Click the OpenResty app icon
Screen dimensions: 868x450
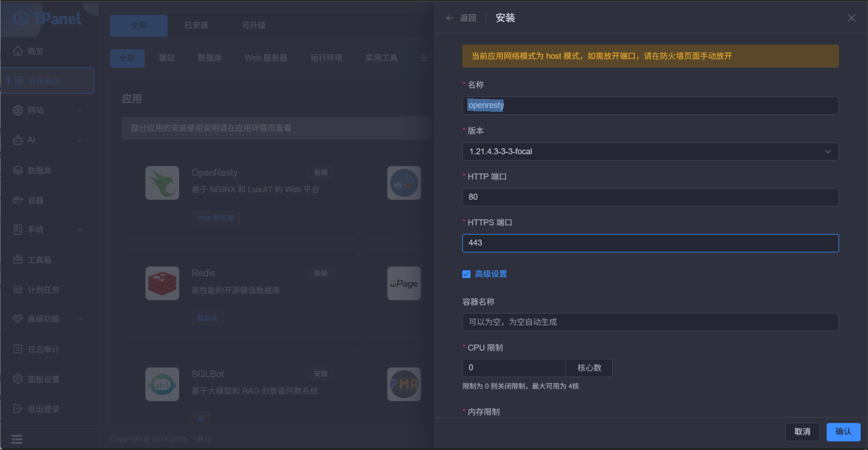(162, 183)
